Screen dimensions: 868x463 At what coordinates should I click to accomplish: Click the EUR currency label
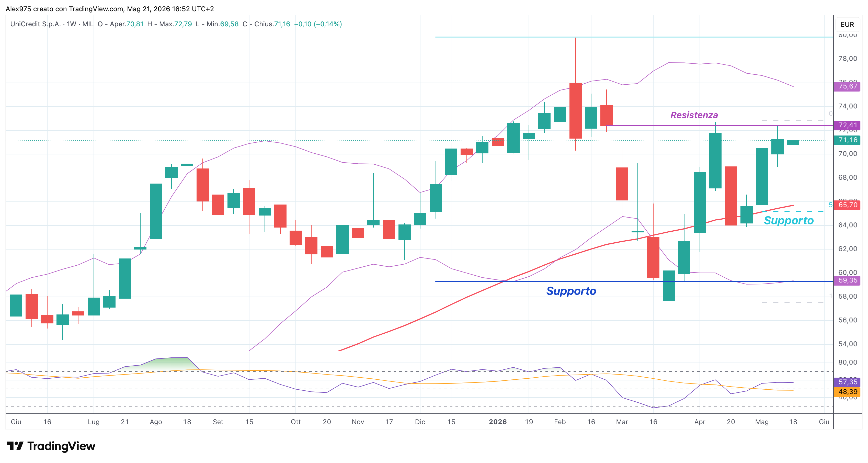(847, 24)
